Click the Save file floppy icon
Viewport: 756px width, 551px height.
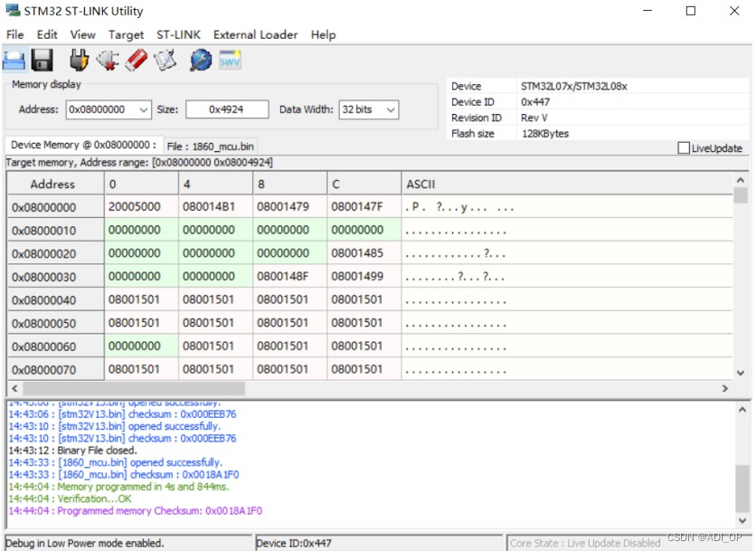[x=42, y=61]
